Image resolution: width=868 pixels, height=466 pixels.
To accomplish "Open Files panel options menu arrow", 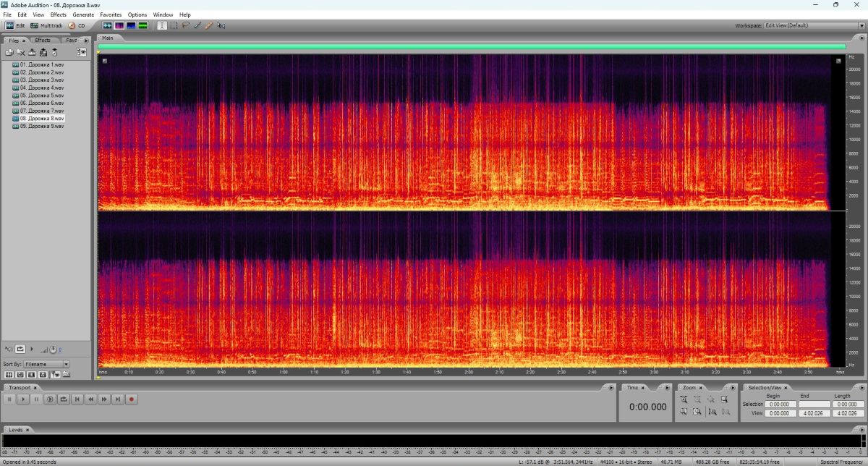I will [86, 41].
